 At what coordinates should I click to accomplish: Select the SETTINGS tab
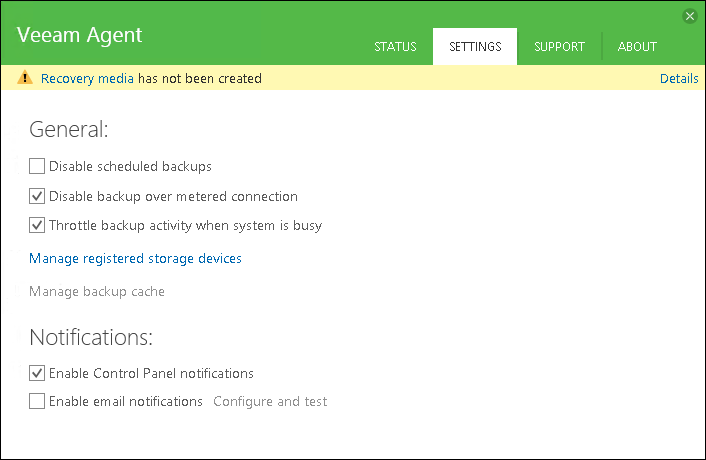click(x=475, y=47)
